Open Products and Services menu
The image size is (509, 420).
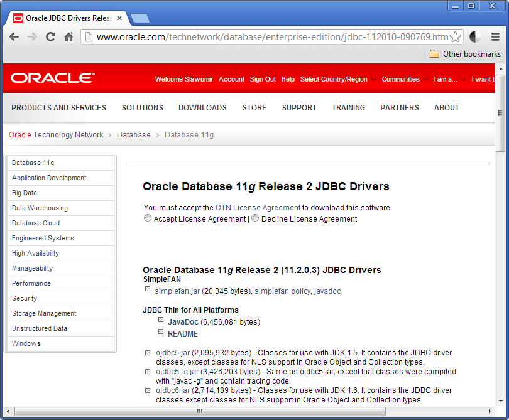pos(59,108)
